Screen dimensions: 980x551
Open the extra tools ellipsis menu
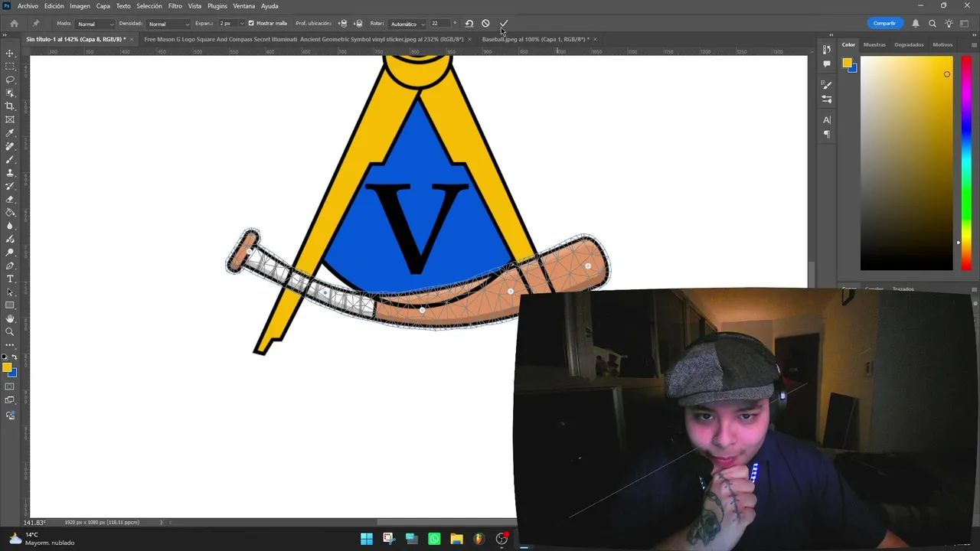point(10,345)
